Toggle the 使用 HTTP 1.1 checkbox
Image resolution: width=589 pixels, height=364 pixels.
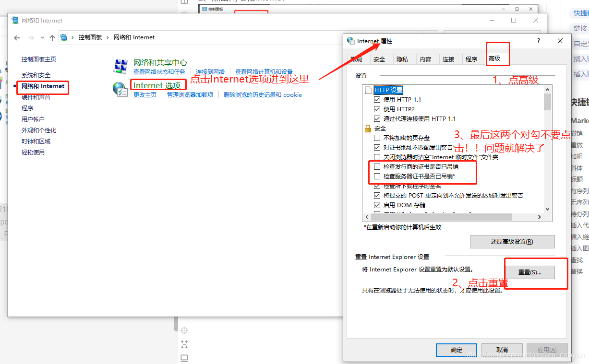point(377,100)
